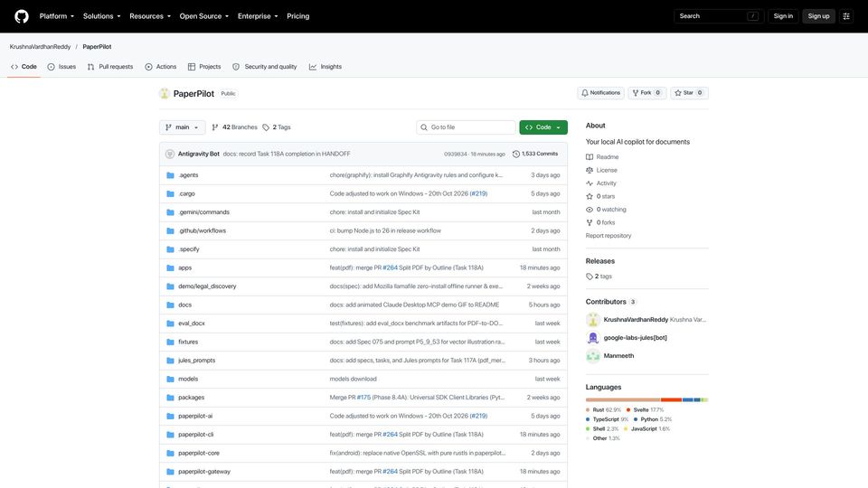
Task: Open commit hash 0939834 link
Action: [x=455, y=154]
